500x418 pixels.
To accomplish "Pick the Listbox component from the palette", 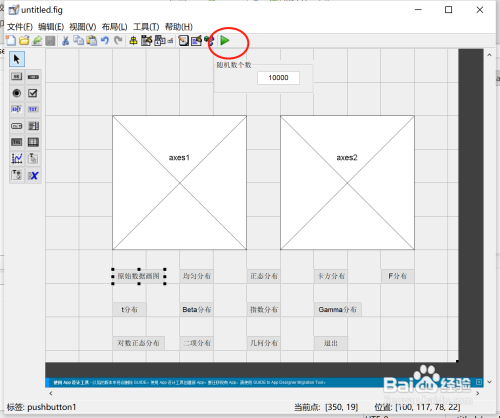I will (x=33, y=126).
